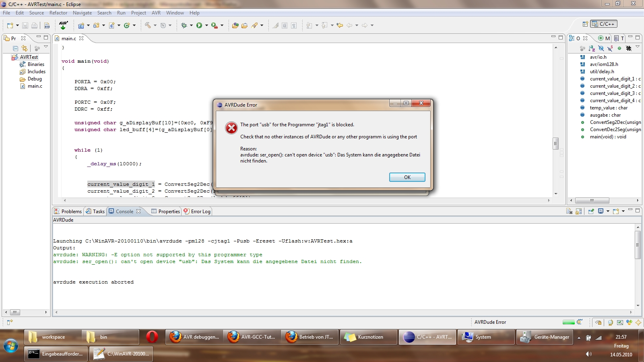Viewport: 644px width, 362px height.
Task: Click the editor vertical scrollbar thumb
Action: (555, 143)
